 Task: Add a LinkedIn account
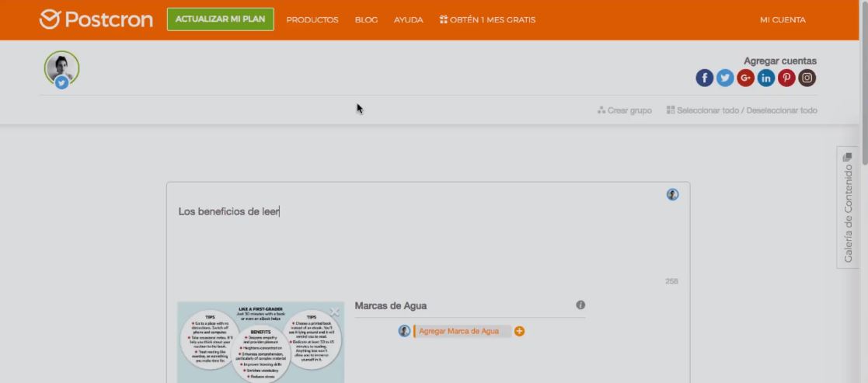(x=766, y=78)
